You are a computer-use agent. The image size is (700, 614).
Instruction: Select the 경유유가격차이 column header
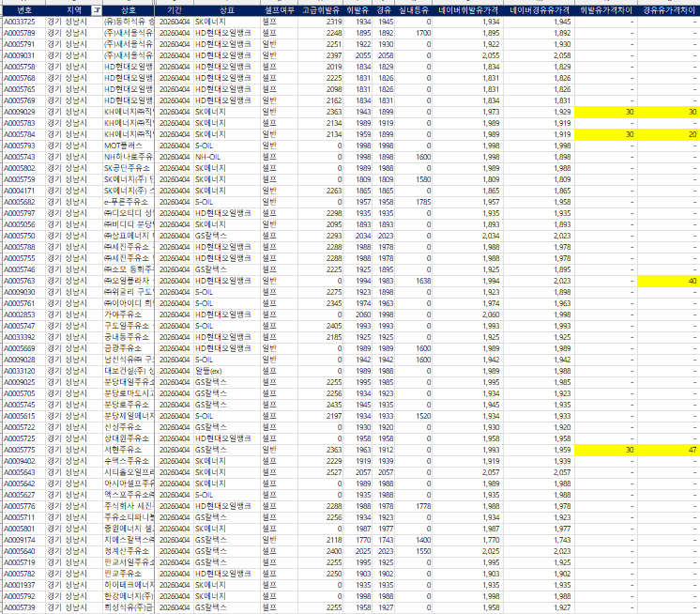tap(669, 10)
